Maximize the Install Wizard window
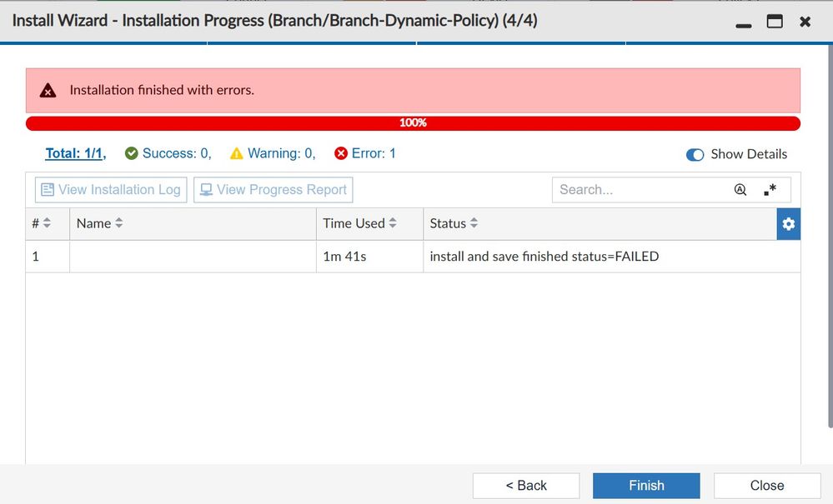The image size is (833, 504). pyautogui.click(x=775, y=22)
